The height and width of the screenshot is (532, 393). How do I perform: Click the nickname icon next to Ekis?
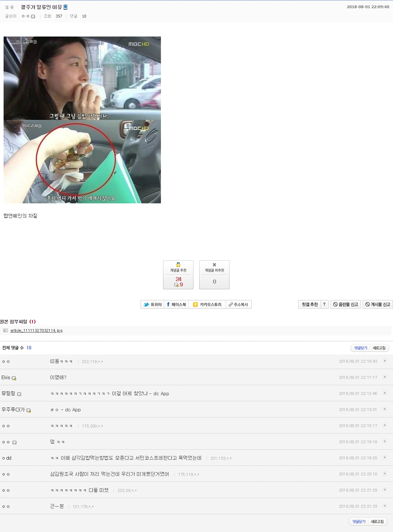pyautogui.click(x=14, y=378)
